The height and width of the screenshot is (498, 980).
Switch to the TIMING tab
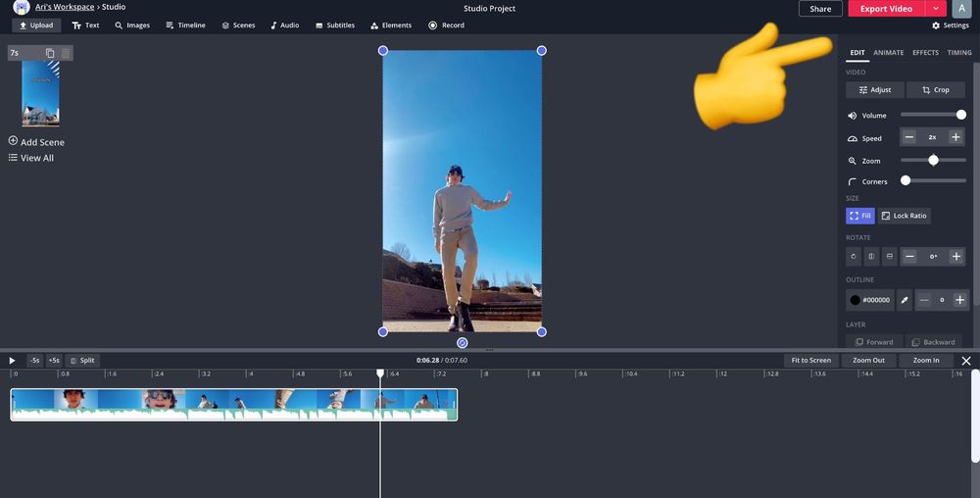point(958,53)
